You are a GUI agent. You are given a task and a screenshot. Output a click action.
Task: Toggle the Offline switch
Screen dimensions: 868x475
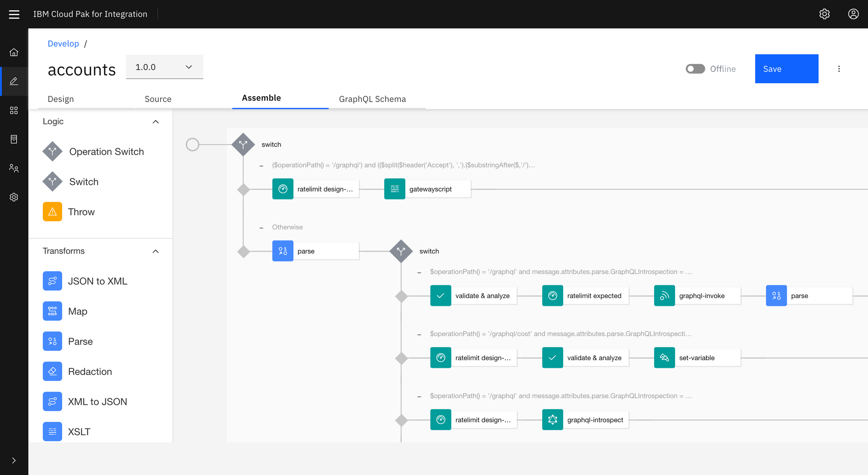coord(695,69)
